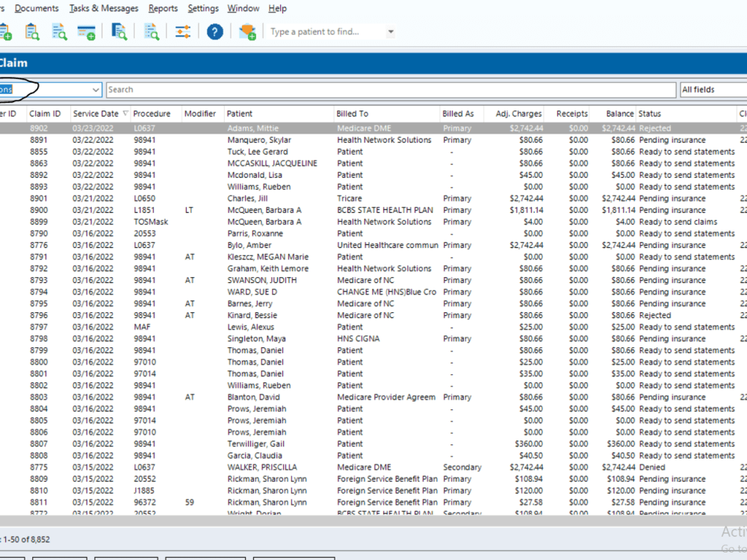Select patient Kleszcz, MEGAN Marie
Viewport: 747px width, 560px height.
pos(268,257)
